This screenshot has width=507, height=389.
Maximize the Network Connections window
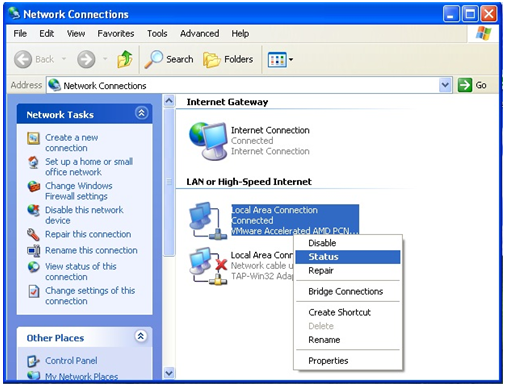470,14
